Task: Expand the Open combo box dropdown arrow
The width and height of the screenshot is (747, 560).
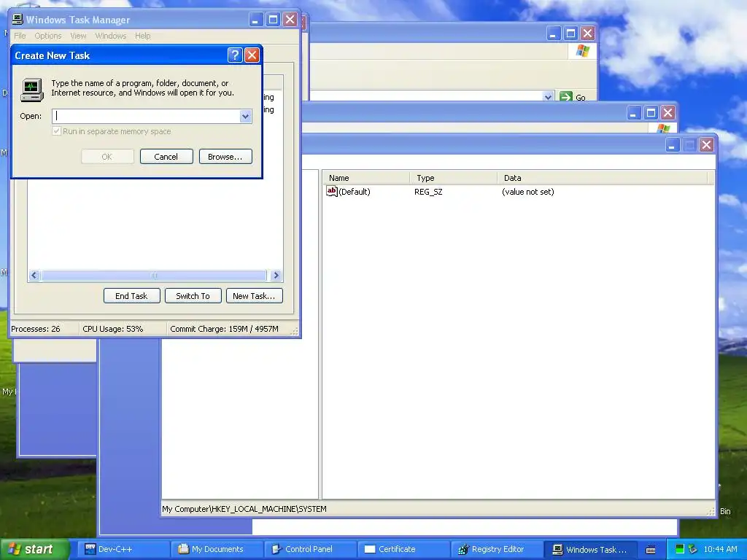Action: click(245, 116)
